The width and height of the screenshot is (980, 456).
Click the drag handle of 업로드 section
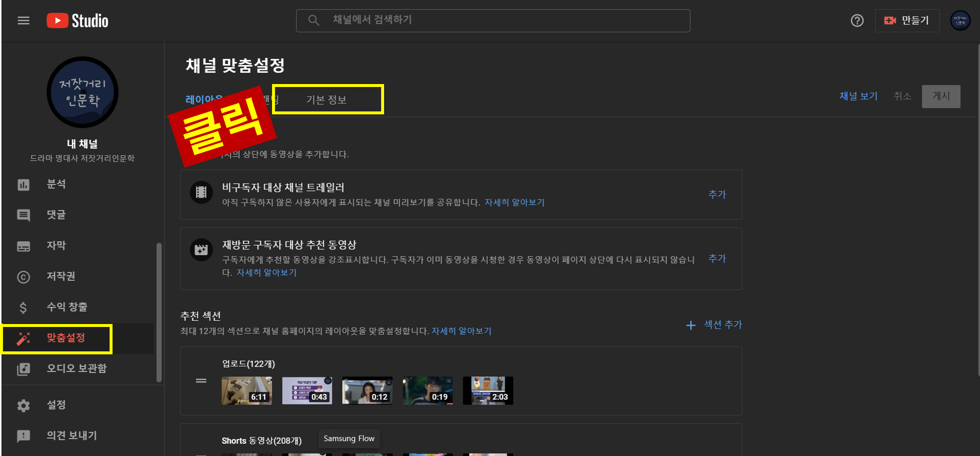coord(201,381)
